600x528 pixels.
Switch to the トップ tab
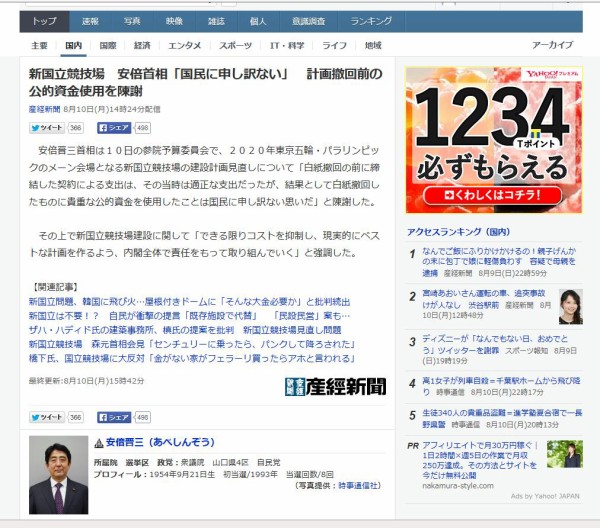(x=44, y=20)
